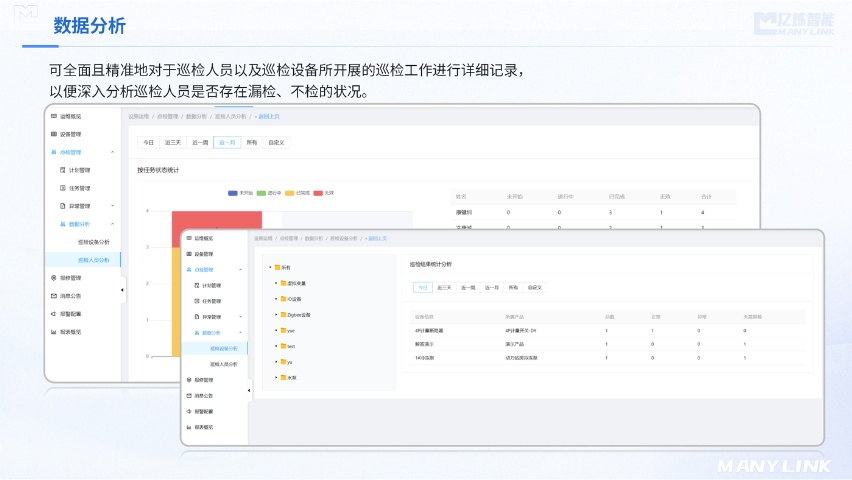Click 运维概览 icon in front window sidebar
The height and width of the screenshot is (480, 852).
click(x=189, y=238)
